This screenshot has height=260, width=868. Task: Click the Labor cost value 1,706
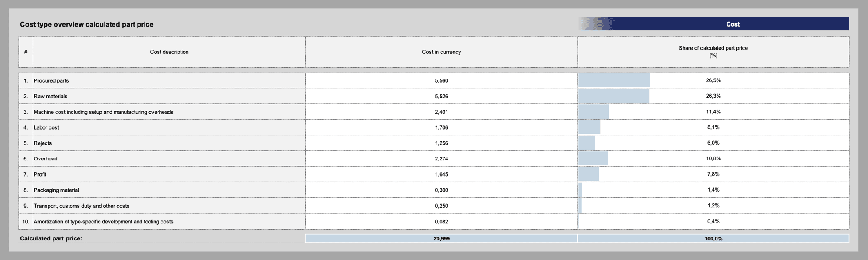tap(441, 128)
